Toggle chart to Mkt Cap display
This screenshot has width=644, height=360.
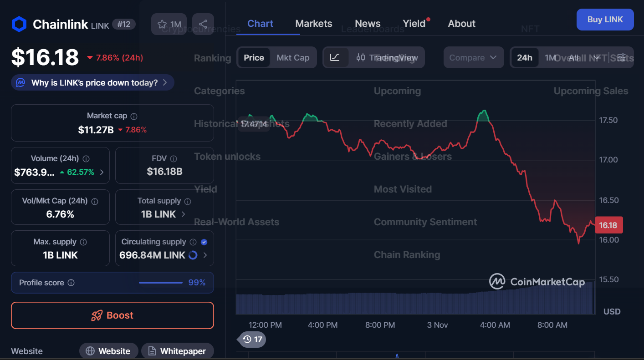[293, 57]
